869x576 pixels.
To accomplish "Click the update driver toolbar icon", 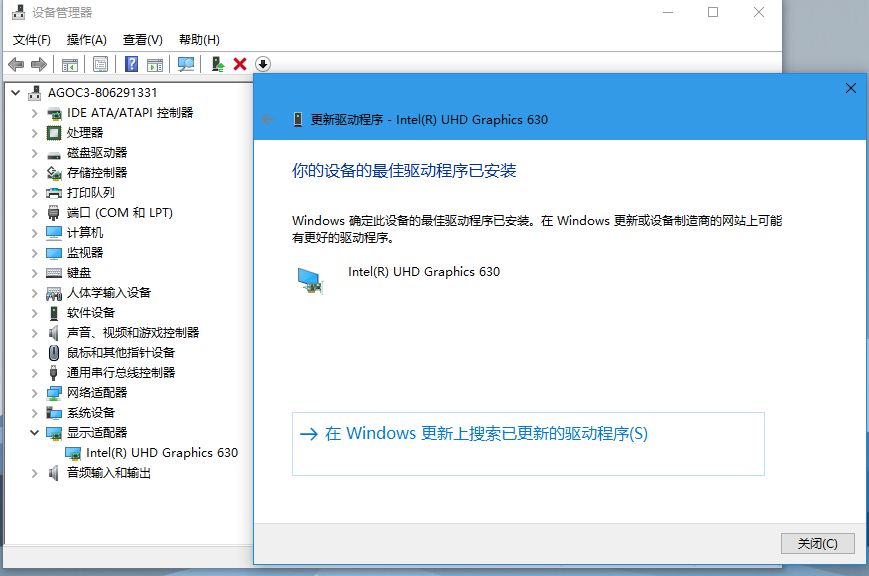I will tap(218, 64).
